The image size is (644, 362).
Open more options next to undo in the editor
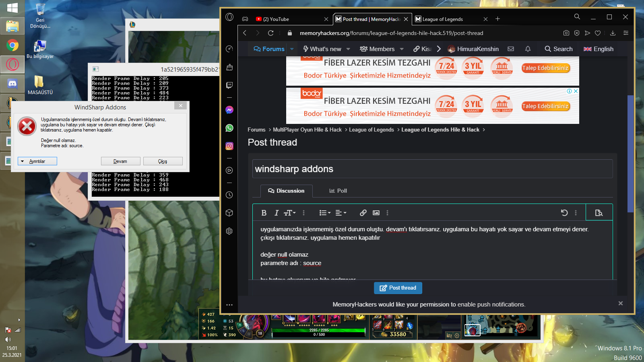pyautogui.click(x=576, y=213)
